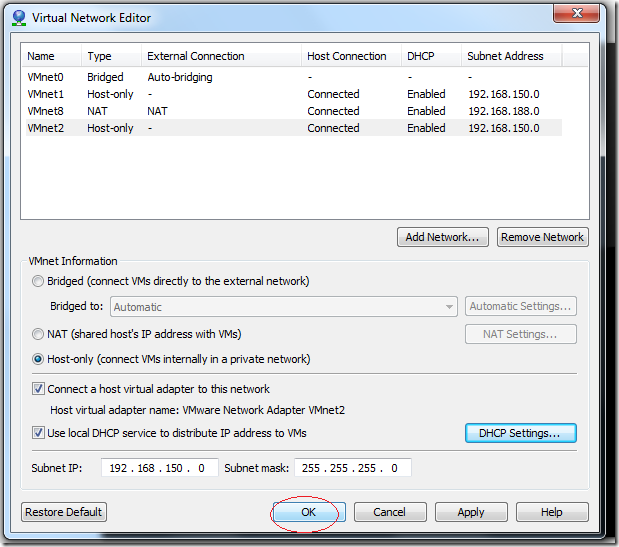Image resolution: width=619 pixels, height=547 pixels.
Task: Click Restore Default button
Action: [64, 512]
